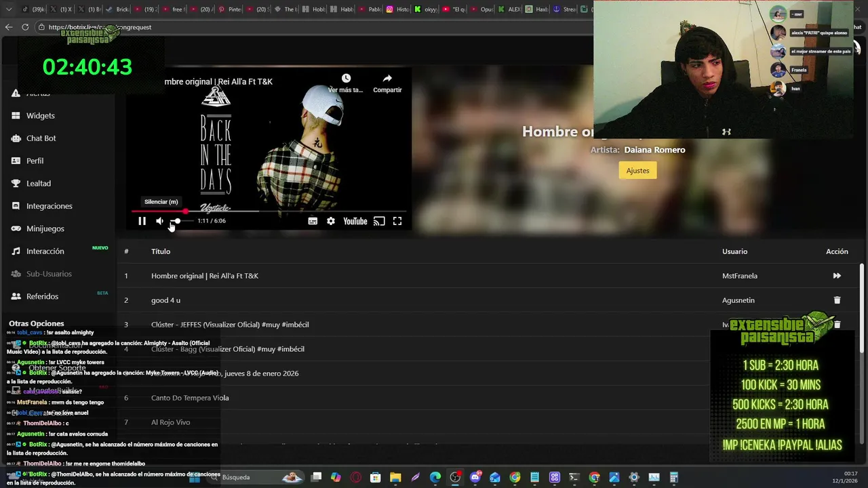Image resolution: width=868 pixels, height=488 pixels.
Task: Click the user MstFranela in the queue
Action: [x=740, y=276]
